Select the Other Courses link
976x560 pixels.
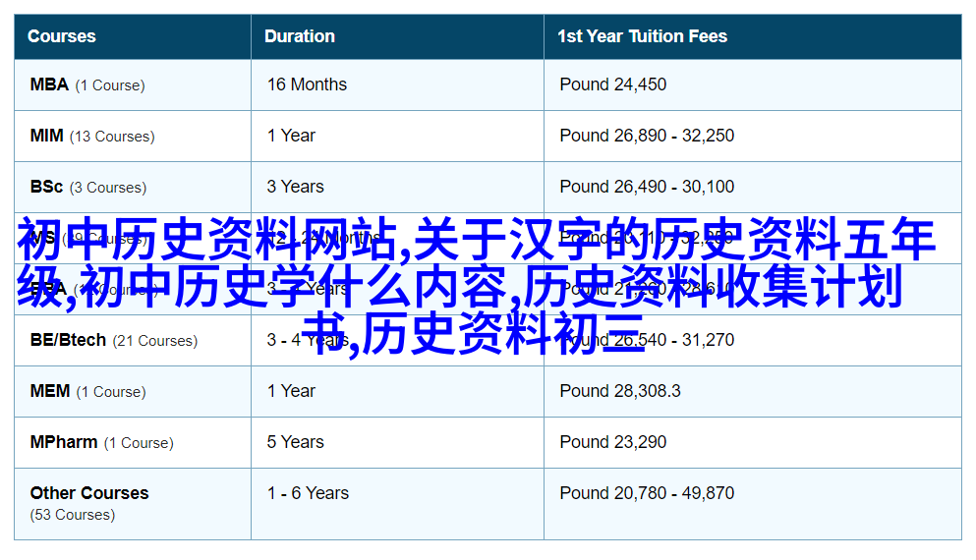click(x=89, y=493)
